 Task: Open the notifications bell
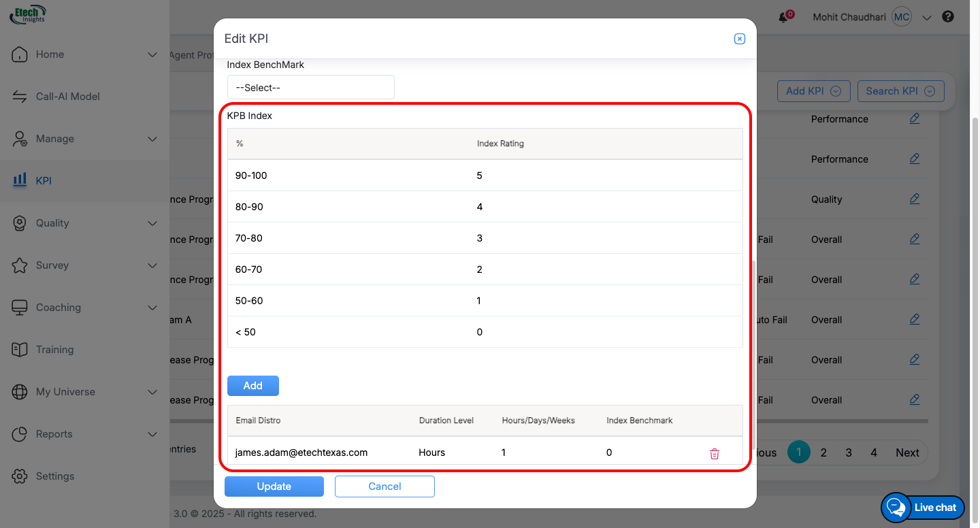click(783, 18)
